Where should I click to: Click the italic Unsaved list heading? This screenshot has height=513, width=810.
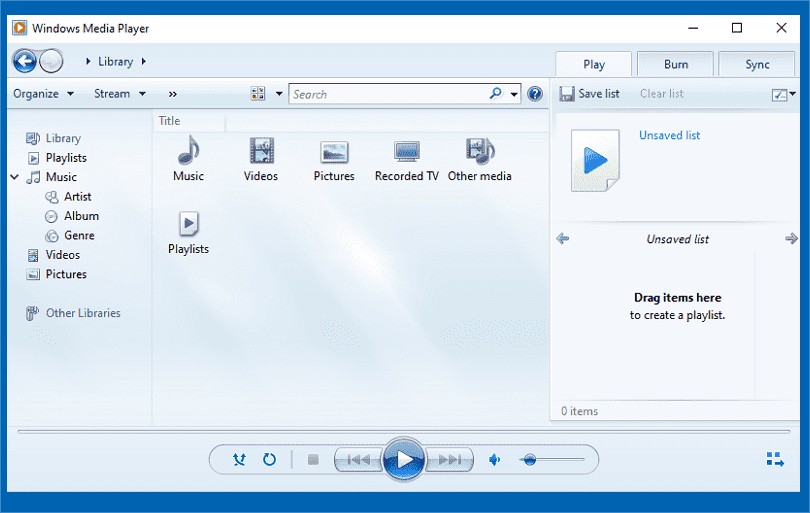coord(677,239)
